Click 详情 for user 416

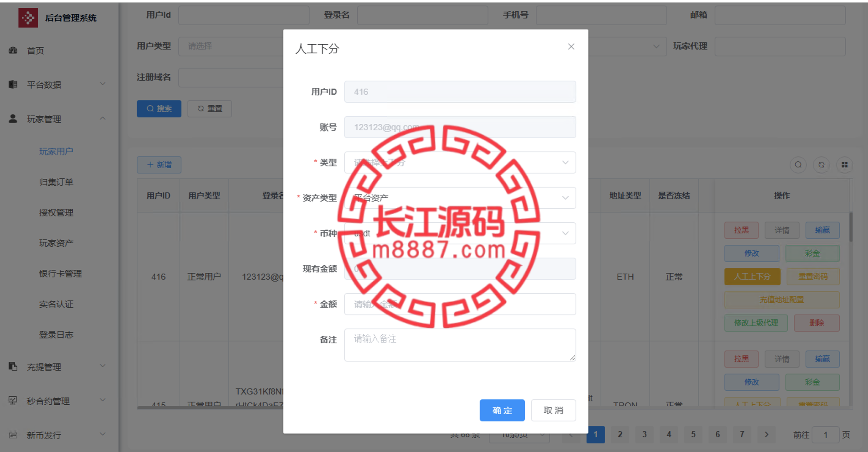(x=782, y=230)
